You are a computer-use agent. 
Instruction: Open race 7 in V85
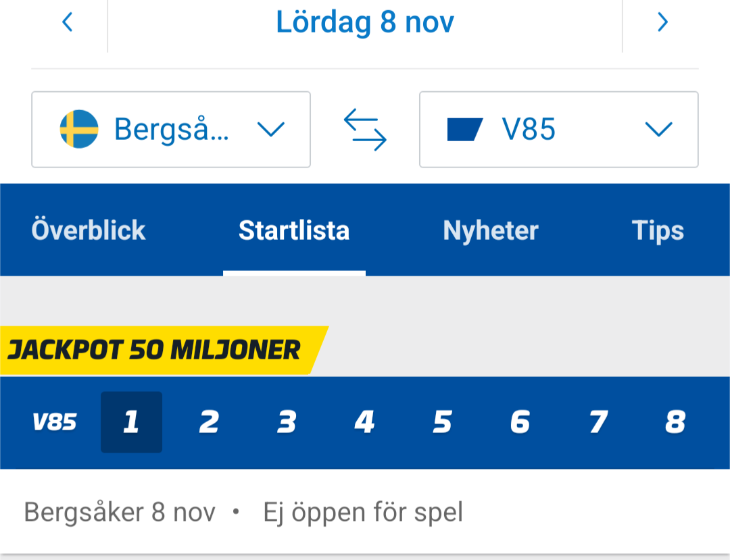click(x=598, y=423)
